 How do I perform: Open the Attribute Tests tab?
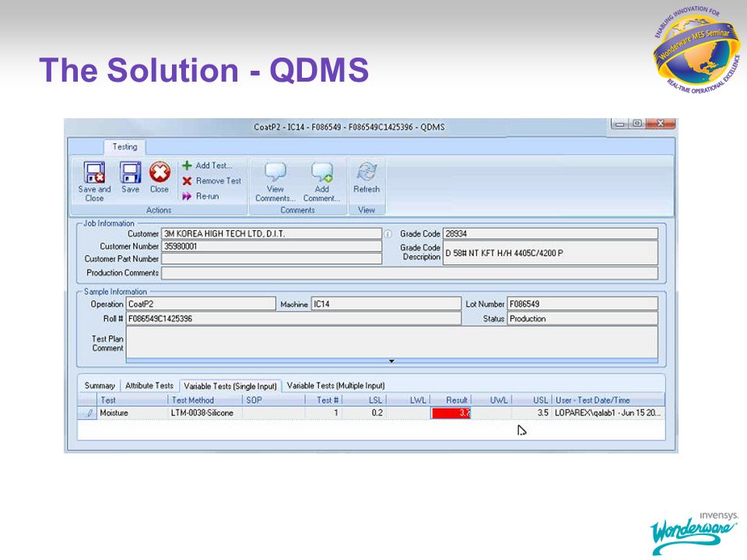click(x=149, y=385)
